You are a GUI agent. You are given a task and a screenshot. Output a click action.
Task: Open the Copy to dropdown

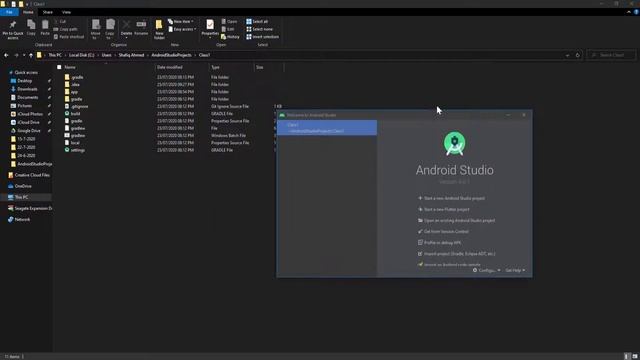pyautogui.click(x=110, y=29)
